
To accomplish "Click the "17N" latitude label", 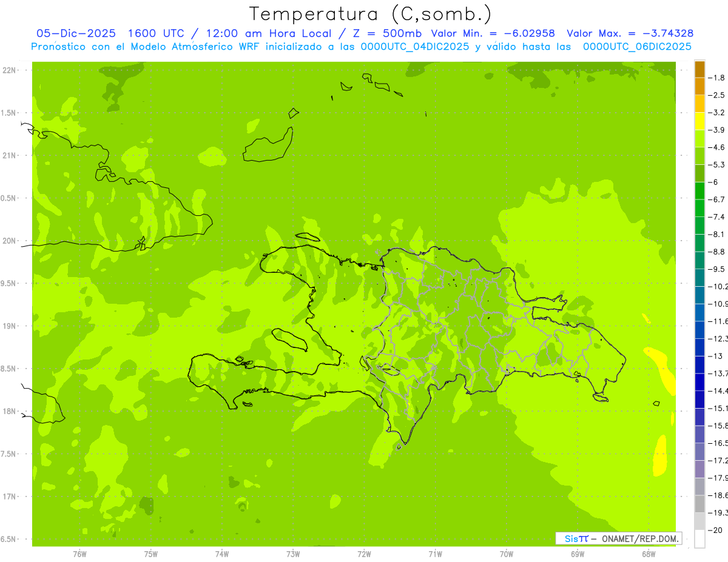I will click(8, 497).
